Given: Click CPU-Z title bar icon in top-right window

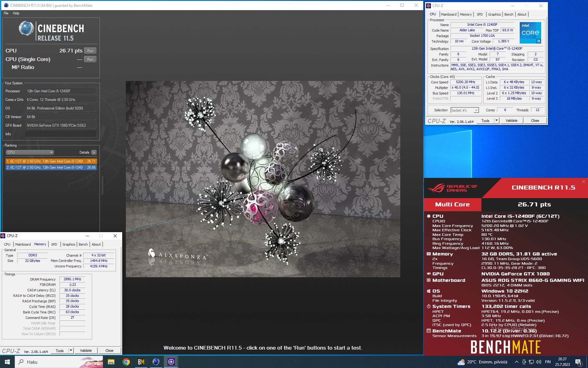Looking at the screenshot, I should pos(428,6).
